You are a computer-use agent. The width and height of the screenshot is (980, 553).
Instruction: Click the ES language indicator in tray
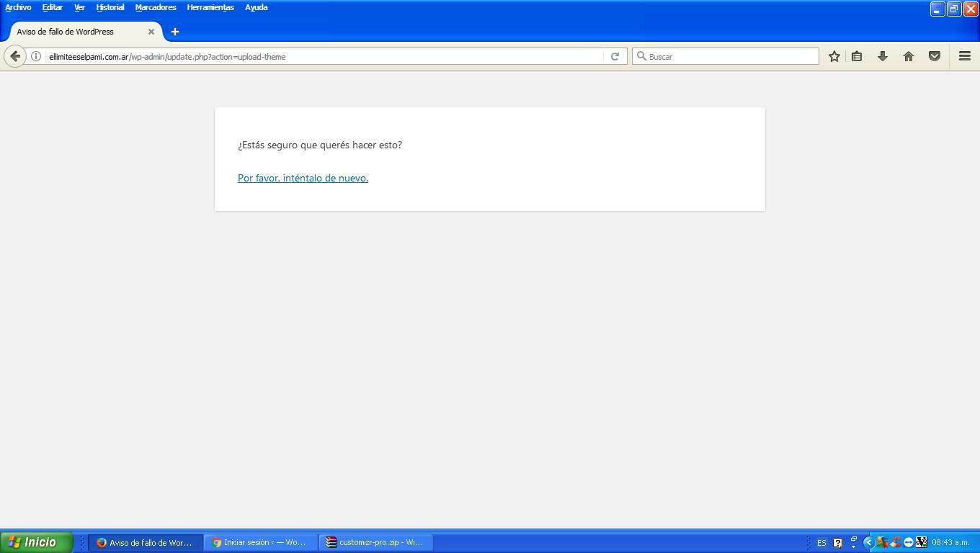point(821,543)
